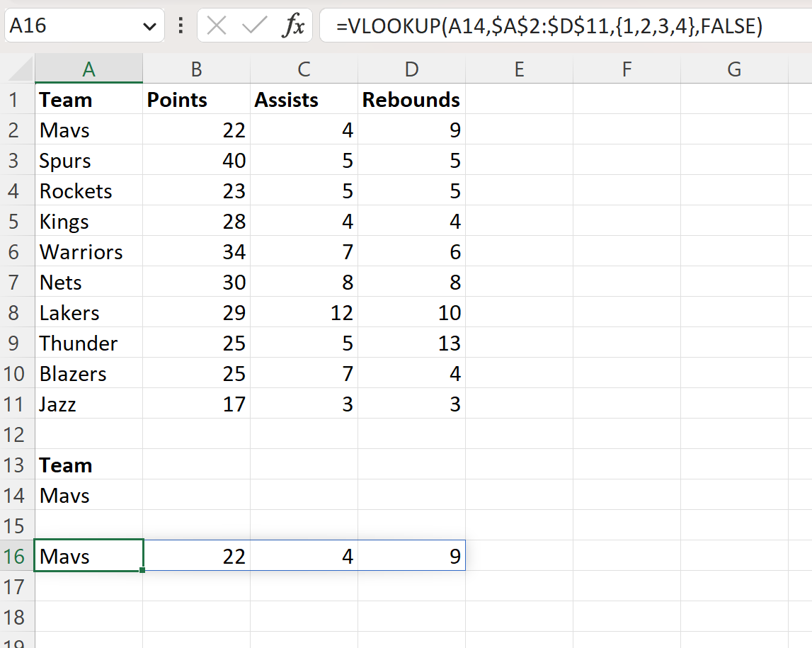This screenshot has height=648, width=812.
Task: Select column header B
Action: 196,69
